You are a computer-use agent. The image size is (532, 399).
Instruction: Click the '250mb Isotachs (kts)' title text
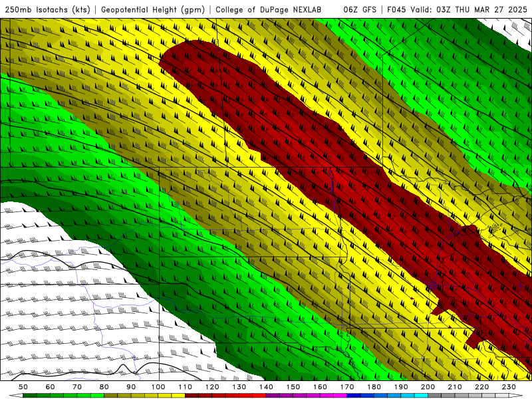pyautogui.click(x=47, y=10)
